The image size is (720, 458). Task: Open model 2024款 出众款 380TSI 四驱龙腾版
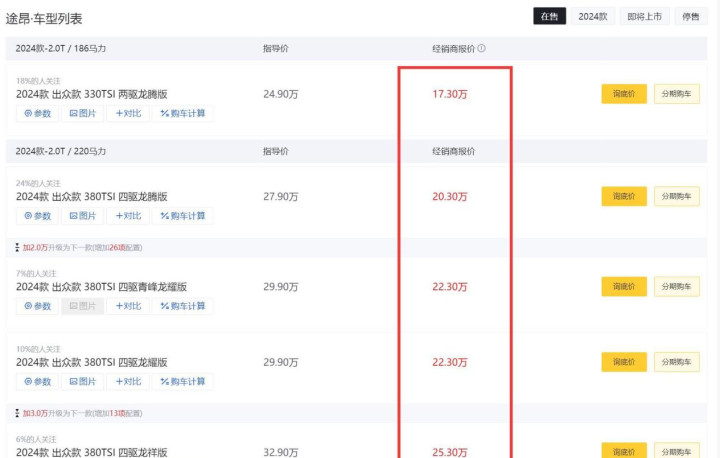click(x=91, y=197)
